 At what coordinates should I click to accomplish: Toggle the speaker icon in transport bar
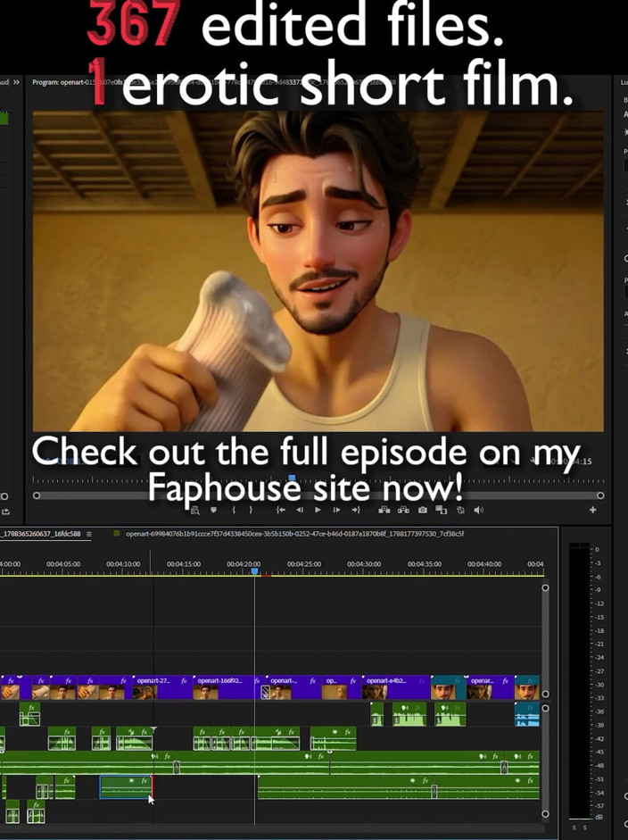[x=479, y=510]
